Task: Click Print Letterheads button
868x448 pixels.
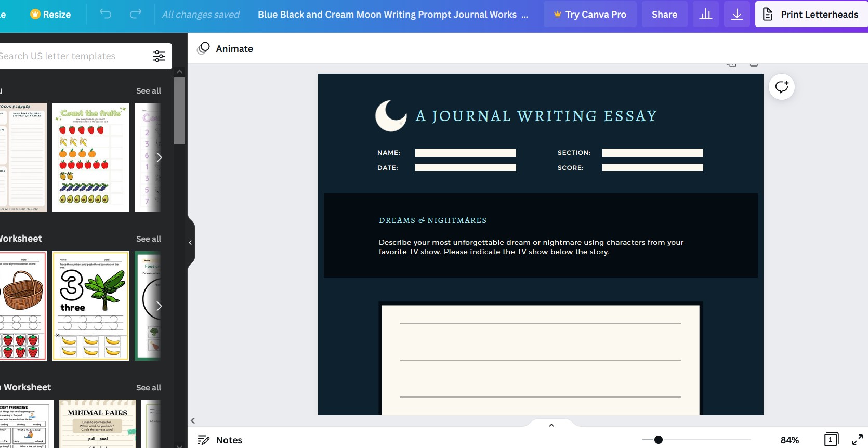Action: 811,14
